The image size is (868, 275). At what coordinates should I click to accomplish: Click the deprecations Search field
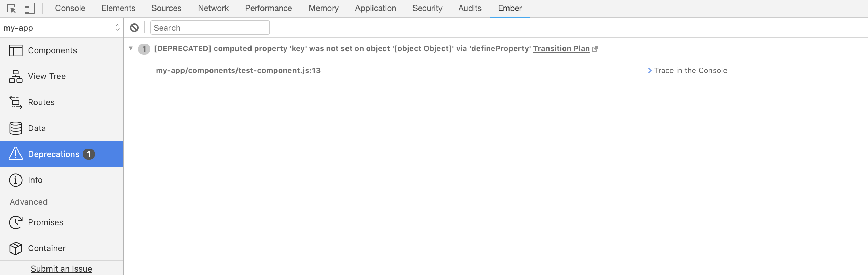tap(210, 28)
